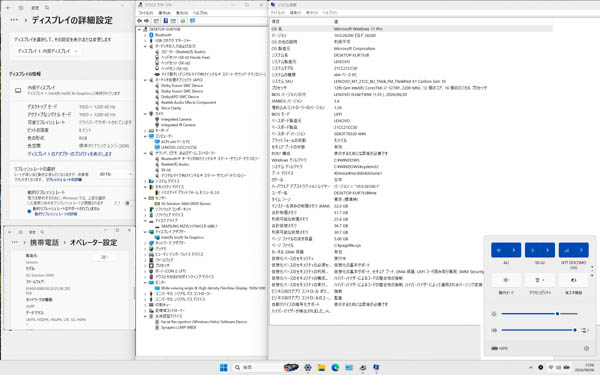The image size is (600, 375).
Task: Open the Accessibility (アクセシビリティ) quick tile
Action: click(540, 280)
